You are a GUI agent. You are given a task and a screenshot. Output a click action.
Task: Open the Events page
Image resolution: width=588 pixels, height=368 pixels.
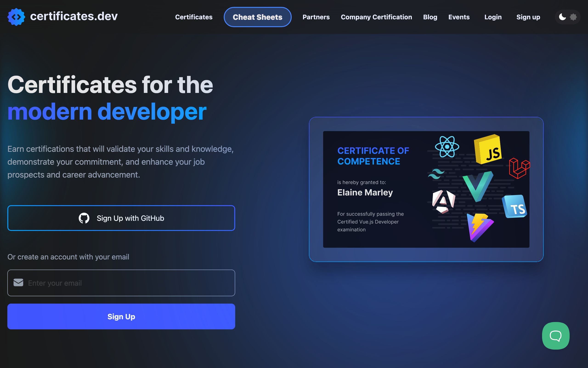coord(459,17)
